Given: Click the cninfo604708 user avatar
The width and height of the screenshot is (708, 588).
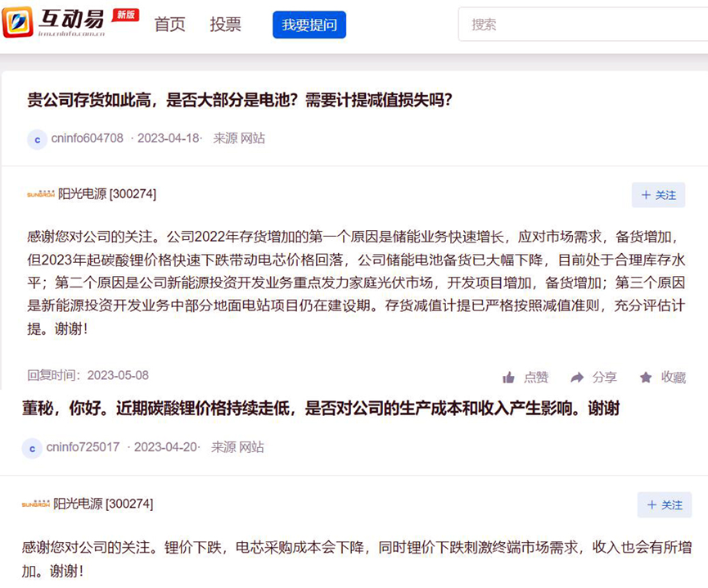Looking at the screenshot, I should pyautogui.click(x=37, y=139).
